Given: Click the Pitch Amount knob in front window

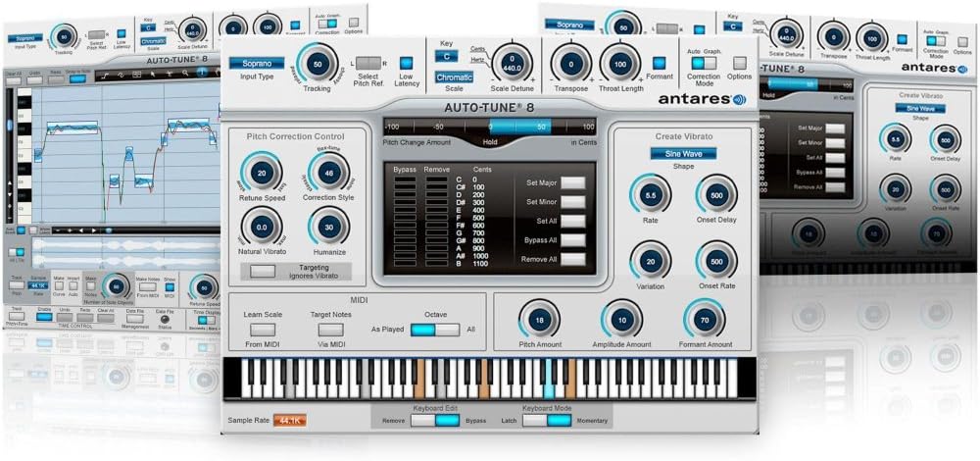Looking at the screenshot, I should point(539,319).
